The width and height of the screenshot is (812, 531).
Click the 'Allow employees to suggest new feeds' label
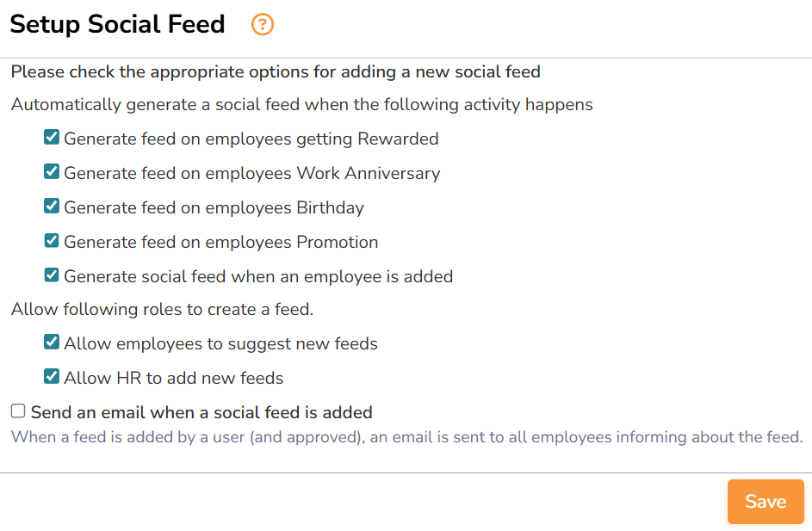220,343
